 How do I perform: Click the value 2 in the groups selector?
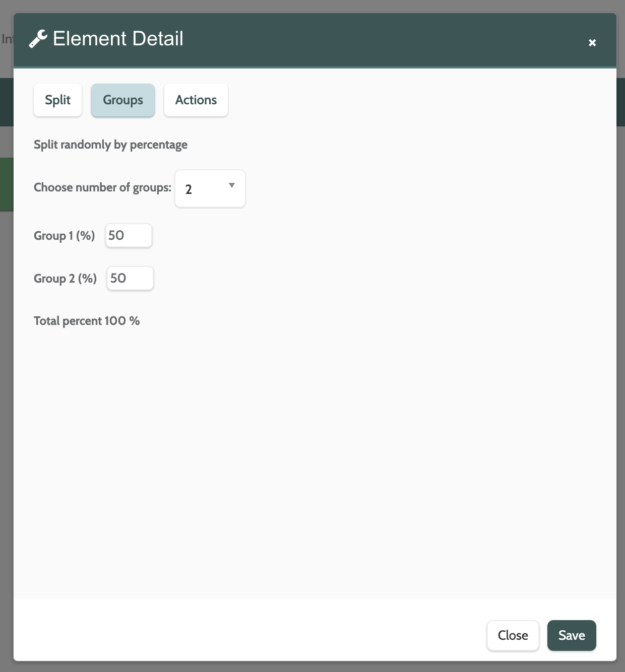tap(189, 189)
